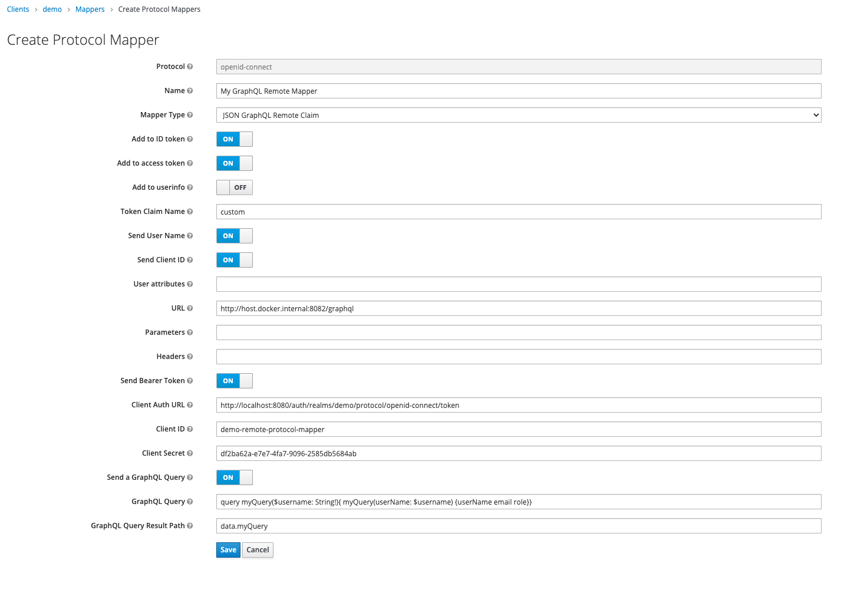
Task: Save the protocol mapper
Action: pos(228,550)
